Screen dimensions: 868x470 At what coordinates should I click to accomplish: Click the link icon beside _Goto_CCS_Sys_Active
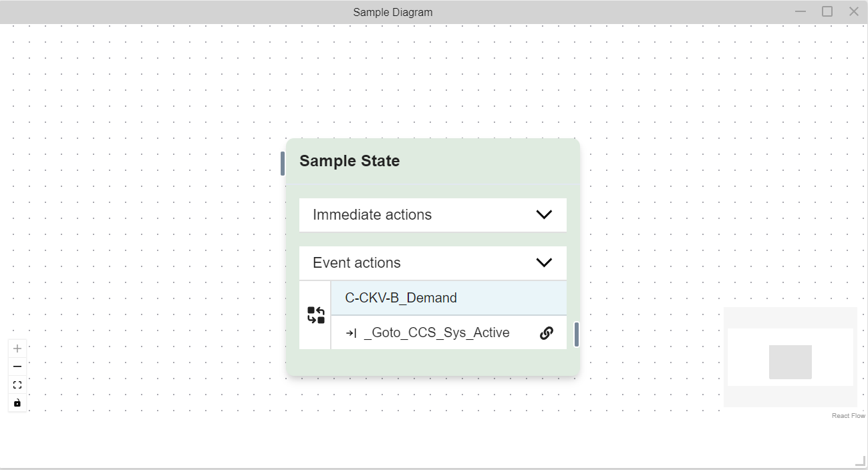click(x=546, y=332)
